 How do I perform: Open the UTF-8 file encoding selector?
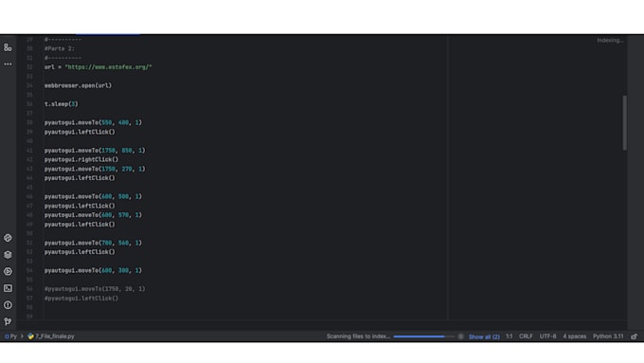pyautogui.click(x=547, y=336)
